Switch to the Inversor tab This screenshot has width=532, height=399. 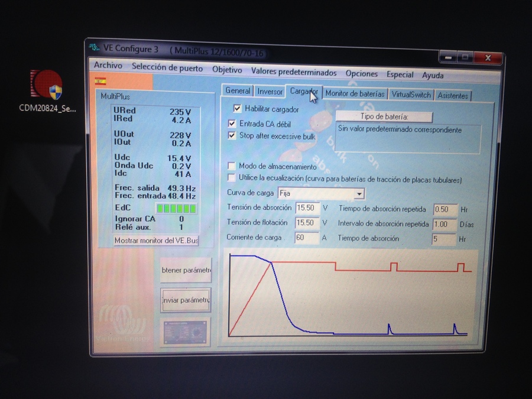[x=270, y=92]
